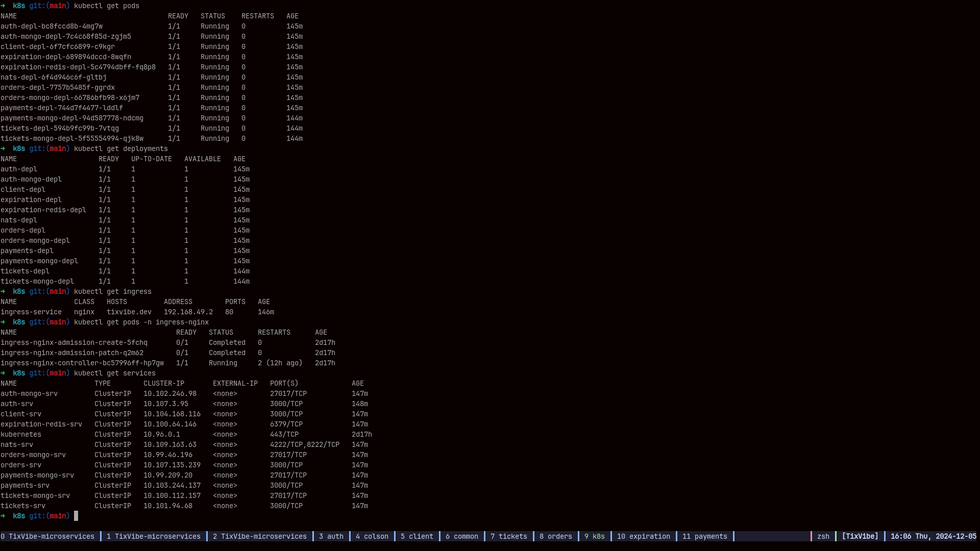Click the ingress address 192.168.49.2
This screenshot has height=551, width=980.
[188, 312]
